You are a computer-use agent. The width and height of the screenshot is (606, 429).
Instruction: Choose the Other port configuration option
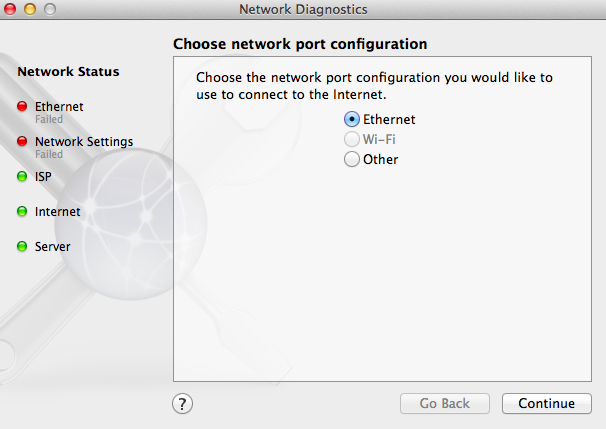tap(351, 160)
